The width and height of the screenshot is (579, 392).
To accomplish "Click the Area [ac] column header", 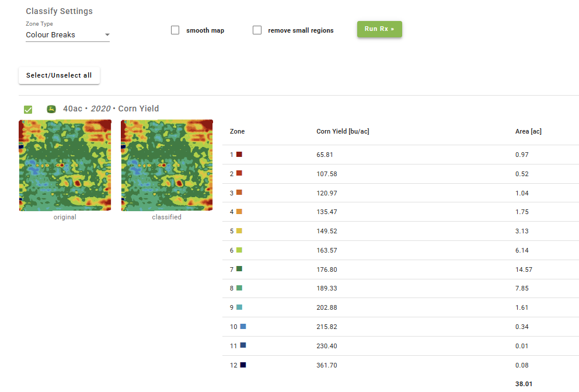I will (528, 131).
